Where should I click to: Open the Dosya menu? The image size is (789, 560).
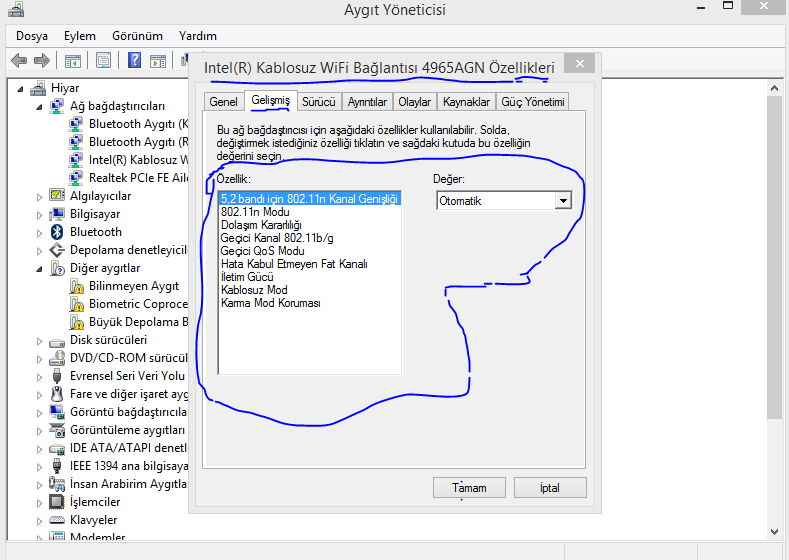pyautogui.click(x=32, y=36)
